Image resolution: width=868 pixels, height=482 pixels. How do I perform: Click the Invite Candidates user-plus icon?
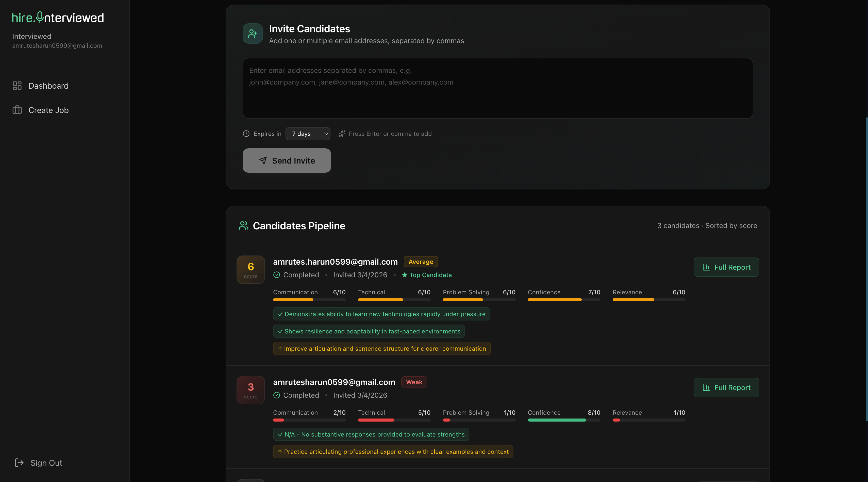(x=252, y=33)
